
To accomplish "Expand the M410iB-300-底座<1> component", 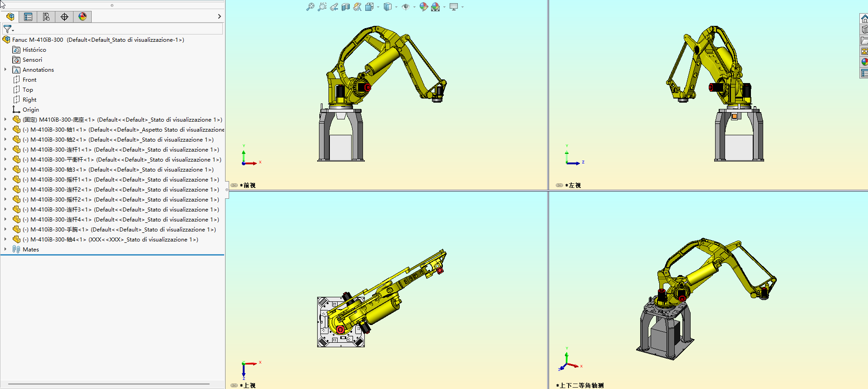I will (x=5, y=119).
